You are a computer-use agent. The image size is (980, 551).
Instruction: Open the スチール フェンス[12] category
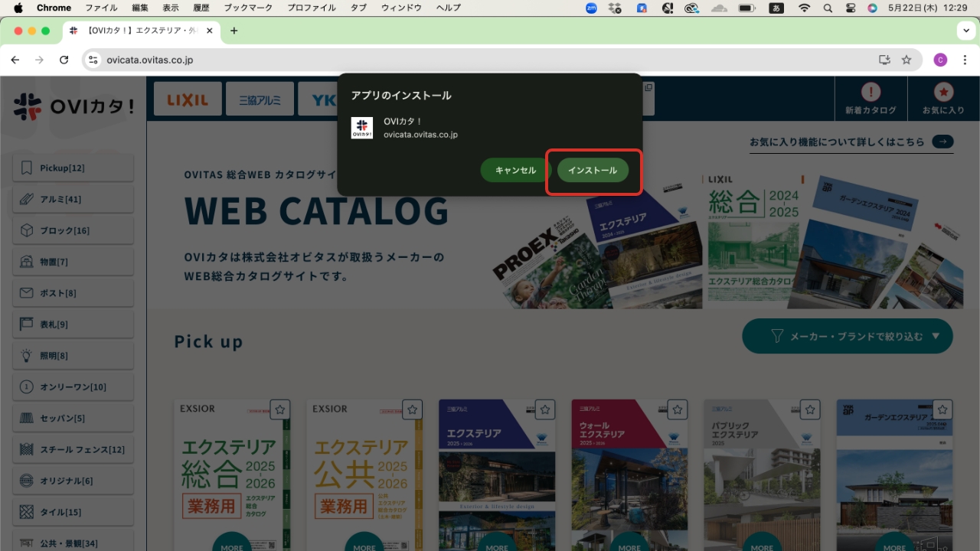coord(73,449)
